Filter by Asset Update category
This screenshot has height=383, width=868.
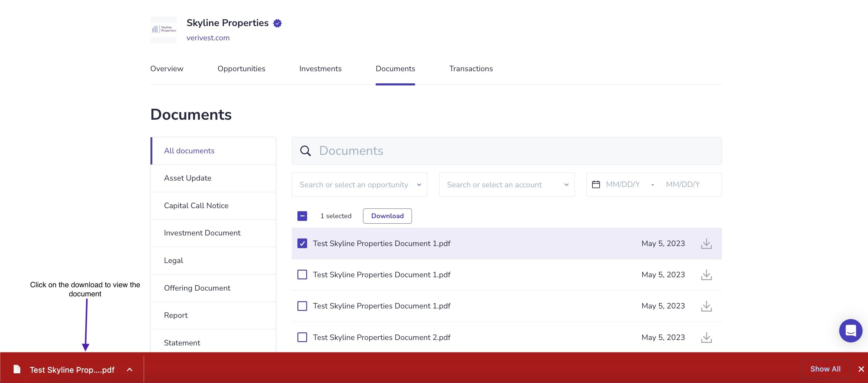point(213,178)
